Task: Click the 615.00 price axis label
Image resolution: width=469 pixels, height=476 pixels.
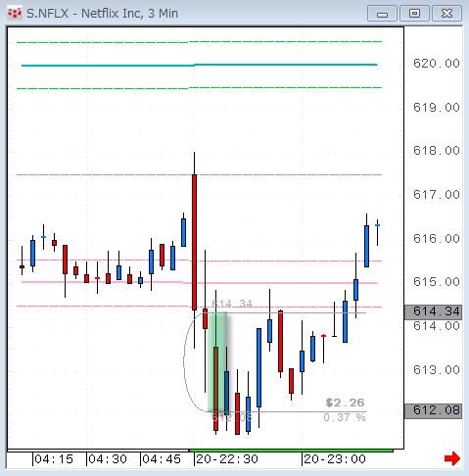Action: 437,282
